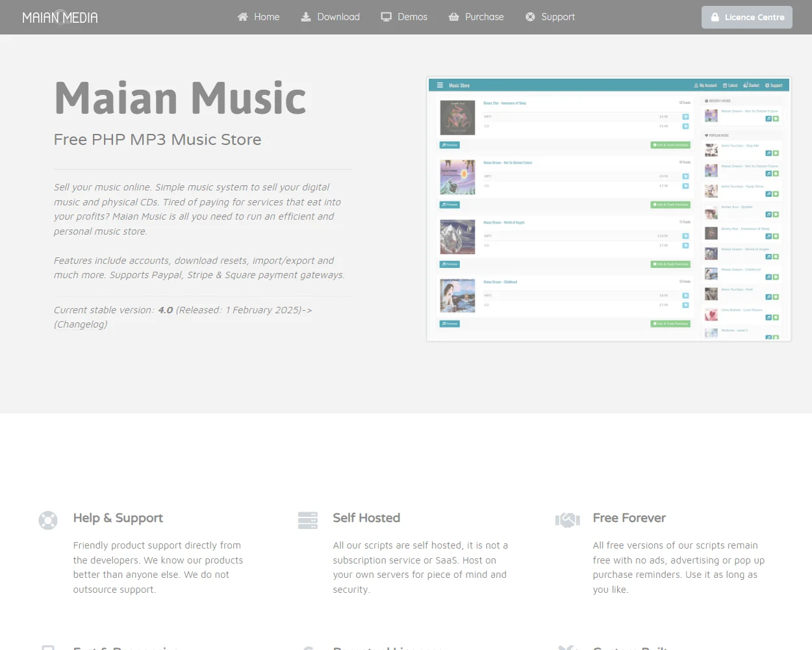Open the Licence Centre button
Viewport: 812px width, 650px height.
point(747,18)
